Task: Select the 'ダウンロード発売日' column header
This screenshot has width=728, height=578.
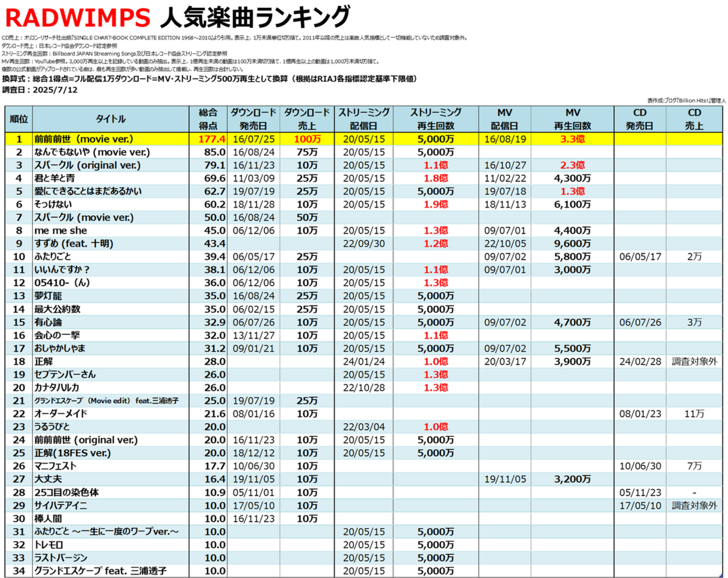Action: [253, 119]
